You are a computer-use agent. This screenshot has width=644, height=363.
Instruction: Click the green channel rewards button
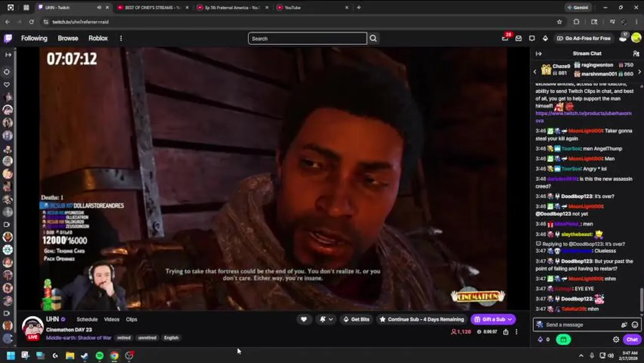click(x=563, y=339)
